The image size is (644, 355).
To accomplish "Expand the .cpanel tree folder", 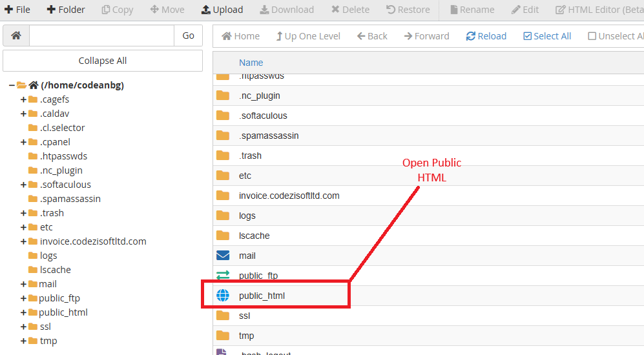I will [x=23, y=143].
